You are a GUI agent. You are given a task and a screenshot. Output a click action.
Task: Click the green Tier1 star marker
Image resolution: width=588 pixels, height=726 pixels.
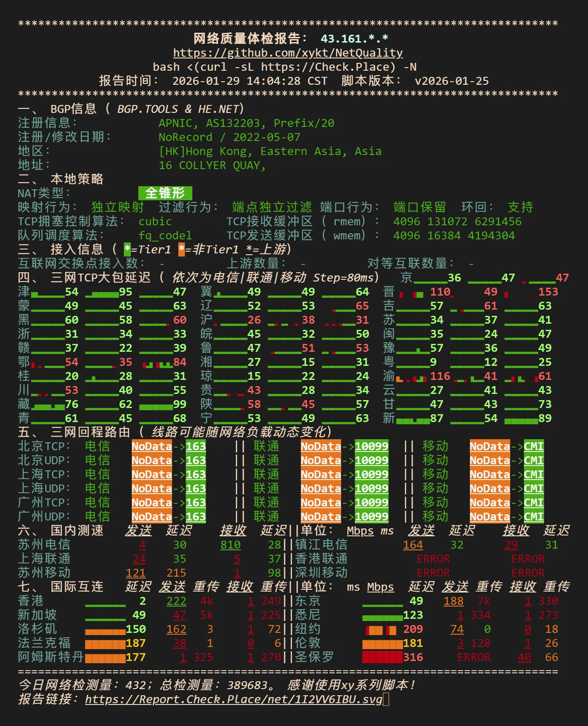(127, 249)
